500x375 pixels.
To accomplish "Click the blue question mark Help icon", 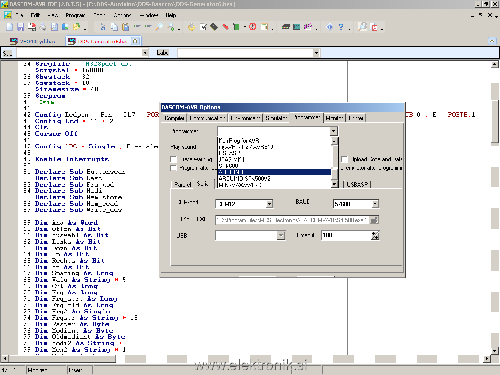I will tap(341, 27).
